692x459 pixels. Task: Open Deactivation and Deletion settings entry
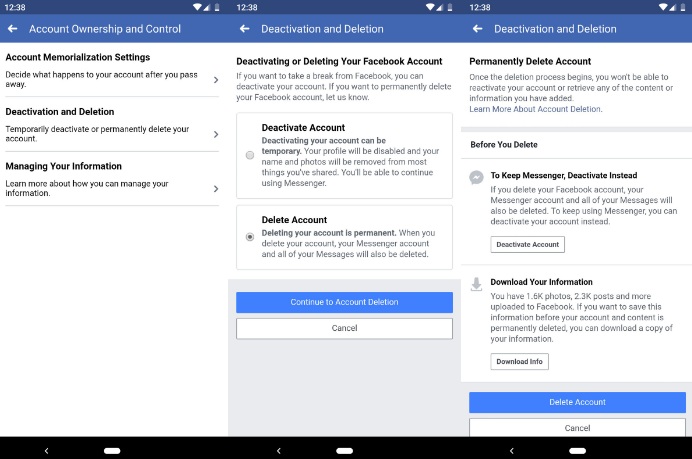[112, 125]
